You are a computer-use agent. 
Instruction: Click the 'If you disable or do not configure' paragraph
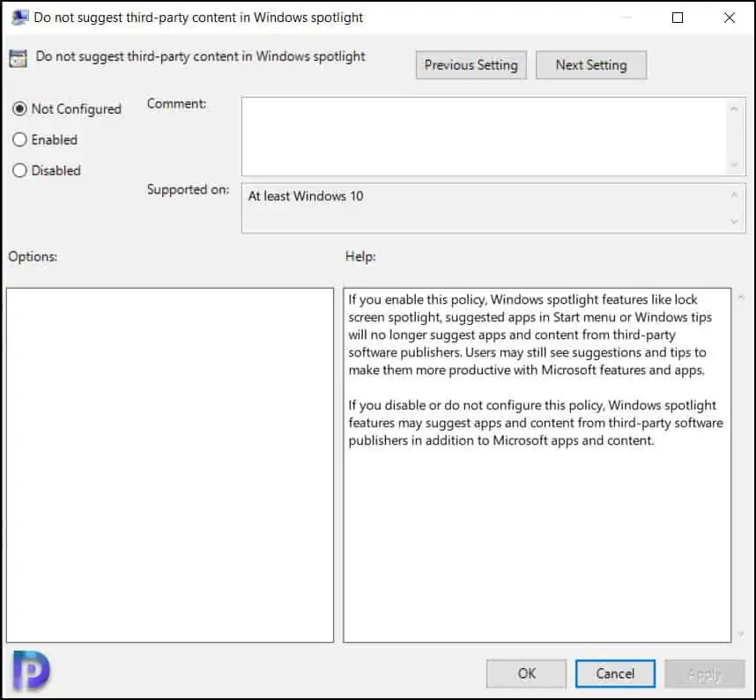(536, 423)
